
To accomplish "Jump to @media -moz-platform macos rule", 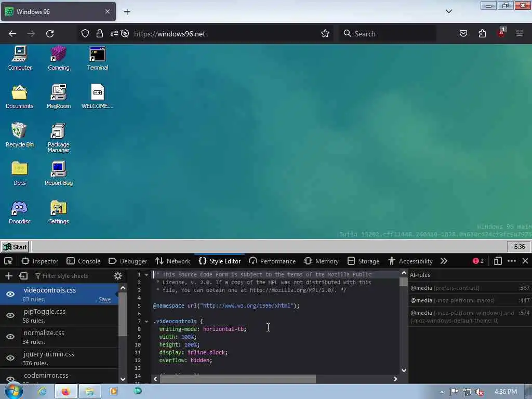I will pyautogui.click(x=470, y=300).
